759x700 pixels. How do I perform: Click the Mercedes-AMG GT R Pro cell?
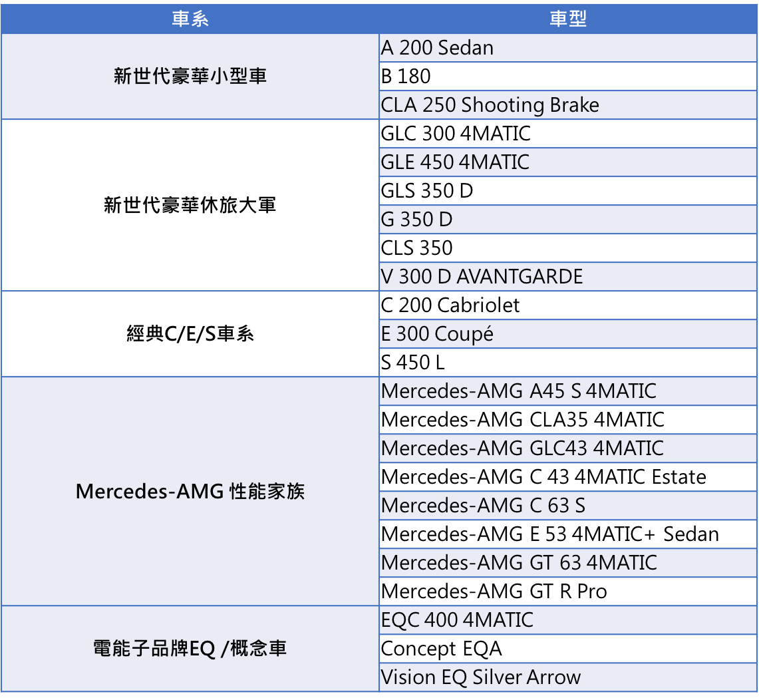568,591
